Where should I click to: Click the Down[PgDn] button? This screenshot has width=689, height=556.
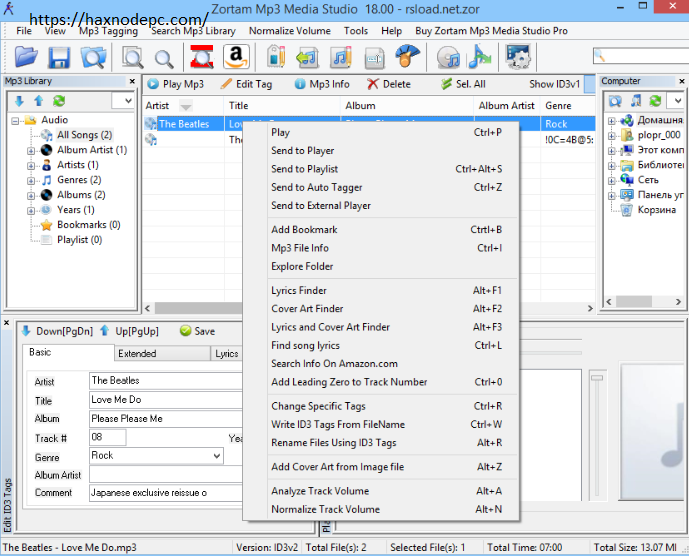(x=57, y=331)
